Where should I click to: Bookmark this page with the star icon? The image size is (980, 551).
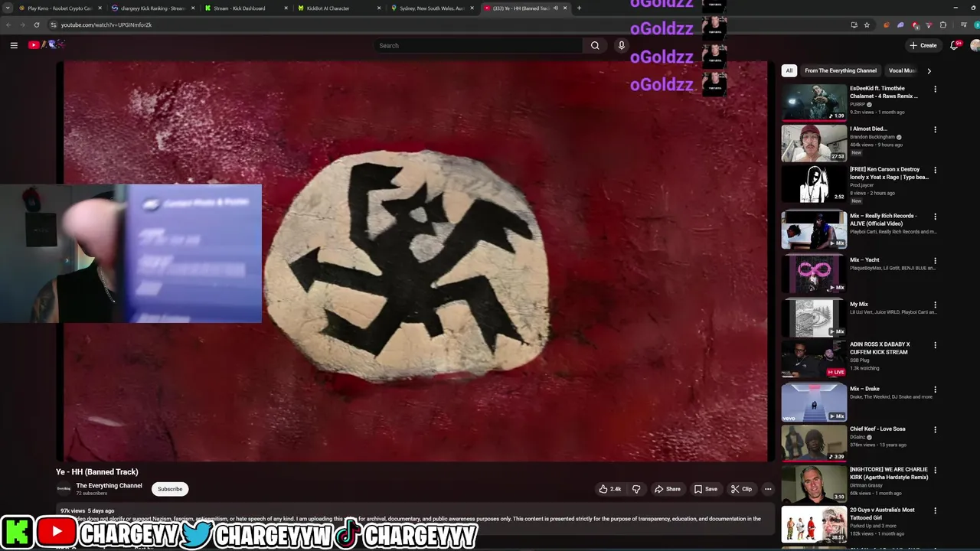point(867,24)
